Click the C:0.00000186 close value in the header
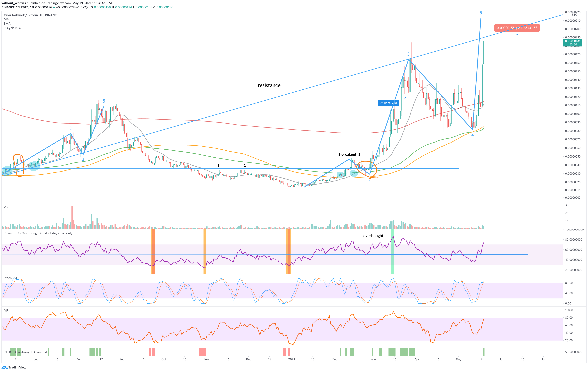The width and height of the screenshot is (588, 372). tap(163, 7)
